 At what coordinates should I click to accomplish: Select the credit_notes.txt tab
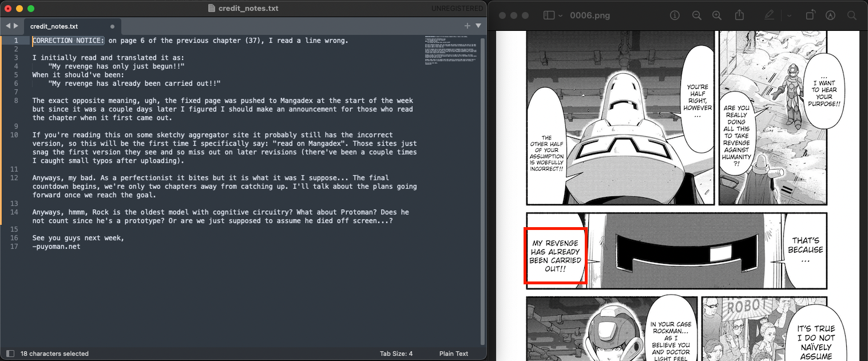point(72,26)
